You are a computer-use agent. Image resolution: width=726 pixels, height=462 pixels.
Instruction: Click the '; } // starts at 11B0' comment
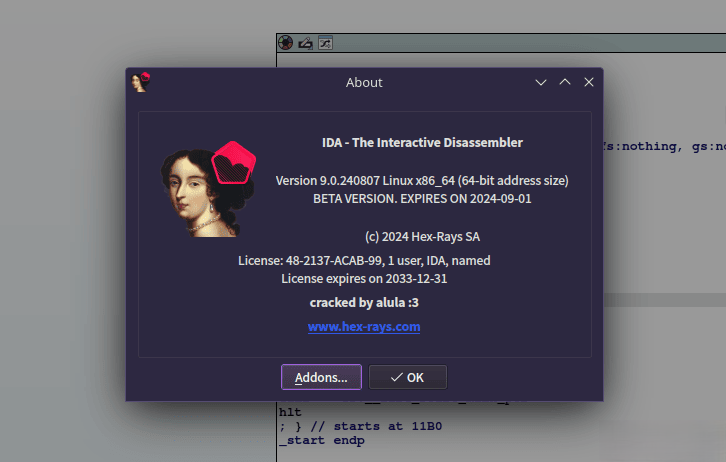point(360,426)
